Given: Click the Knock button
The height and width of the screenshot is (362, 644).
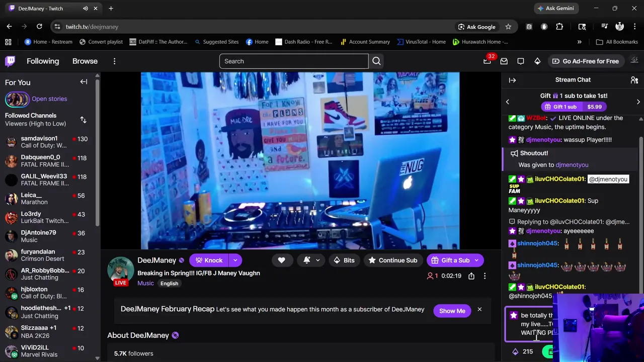Looking at the screenshot, I should click(208, 260).
